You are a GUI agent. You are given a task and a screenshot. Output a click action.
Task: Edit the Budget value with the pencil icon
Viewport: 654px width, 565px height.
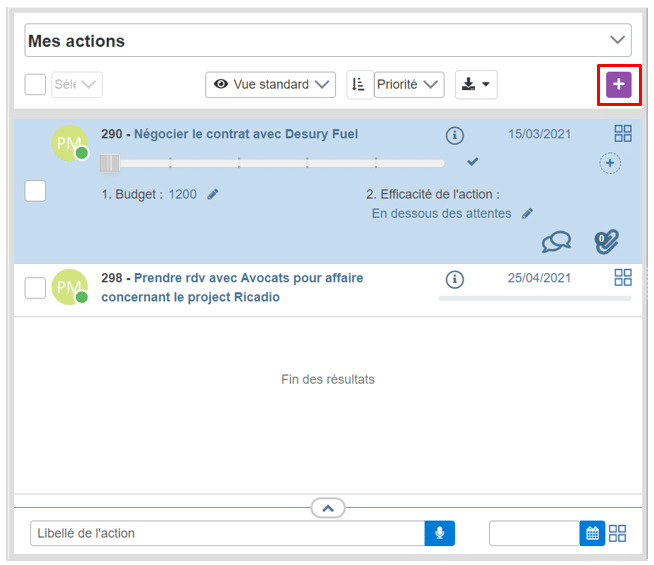pyautogui.click(x=213, y=195)
